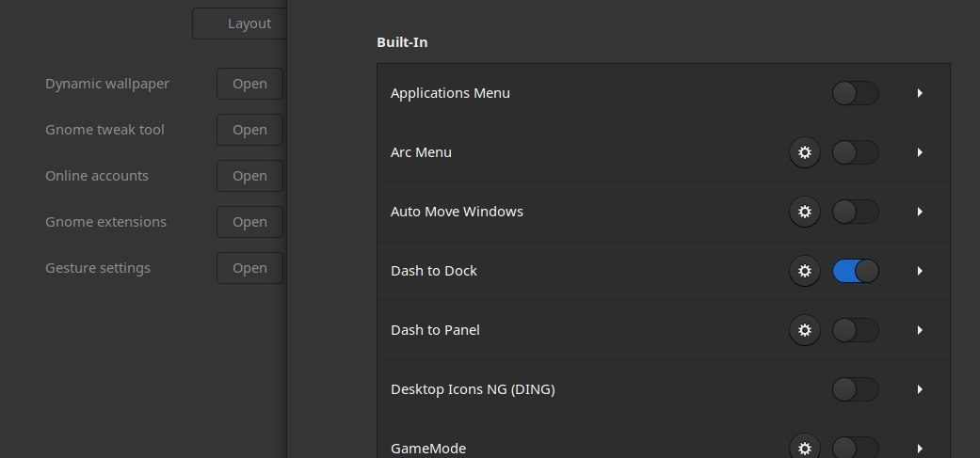Toggle the GameMode extension switch
Image resolution: width=980 pixels, height=458 pixels.
(855, 448)
